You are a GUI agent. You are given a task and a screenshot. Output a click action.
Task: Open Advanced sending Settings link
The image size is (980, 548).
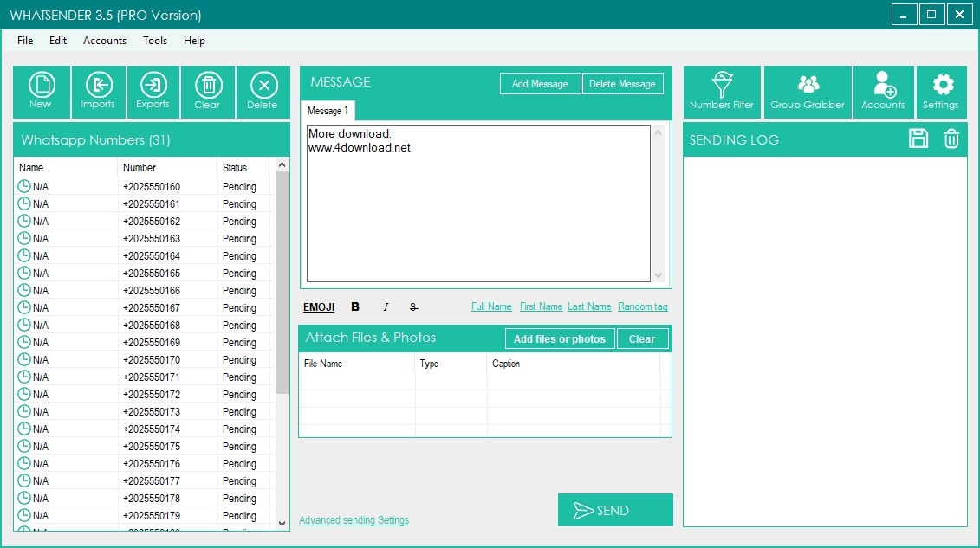coord(354,520)
